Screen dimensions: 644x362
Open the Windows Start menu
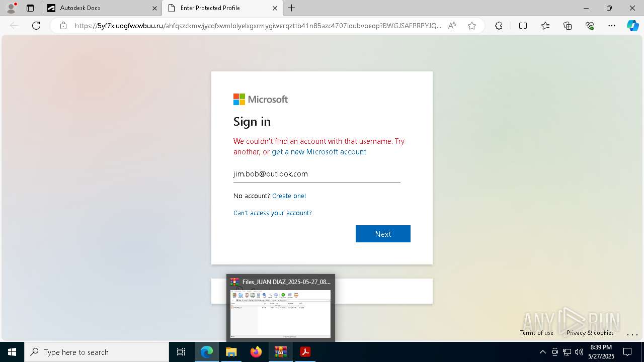[x=12, y=352]
